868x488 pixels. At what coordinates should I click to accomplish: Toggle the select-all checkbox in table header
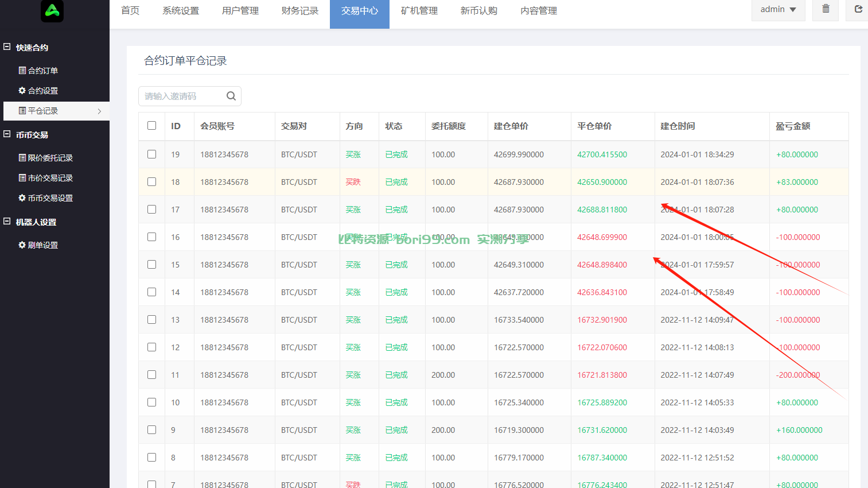(152, 126)
